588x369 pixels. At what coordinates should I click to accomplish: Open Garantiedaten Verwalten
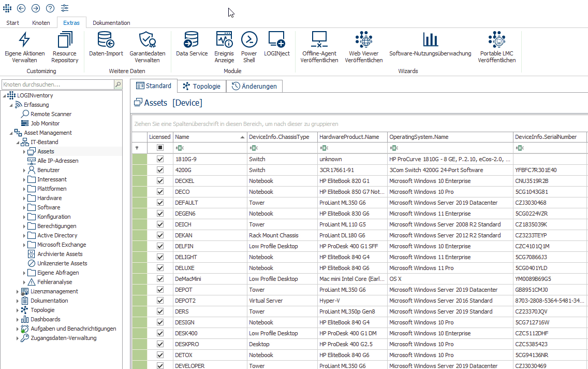click(x=148, y=47)
